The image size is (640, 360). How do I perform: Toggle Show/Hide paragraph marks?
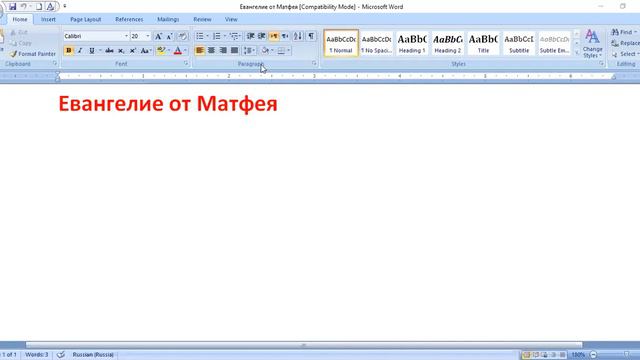click(x=311, y=36)
